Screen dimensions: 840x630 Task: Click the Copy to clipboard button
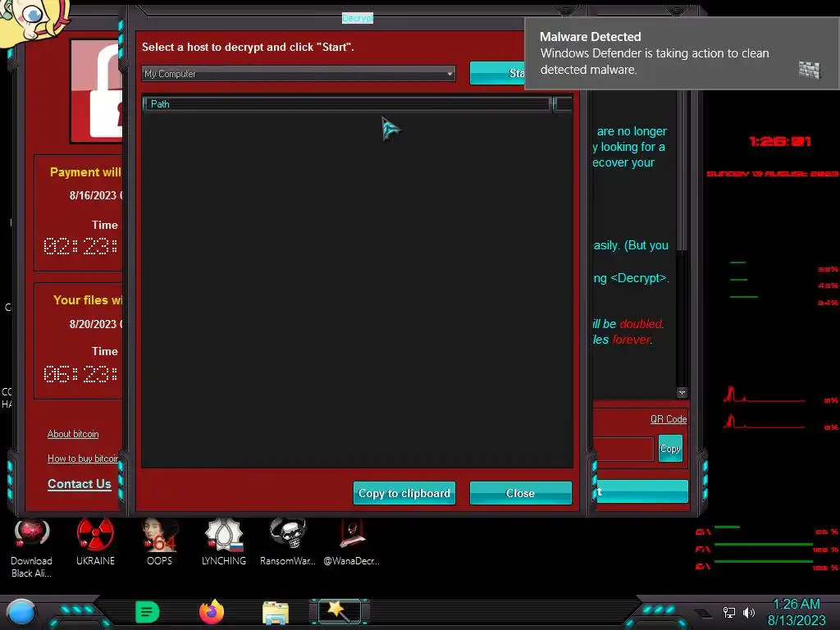404,493
